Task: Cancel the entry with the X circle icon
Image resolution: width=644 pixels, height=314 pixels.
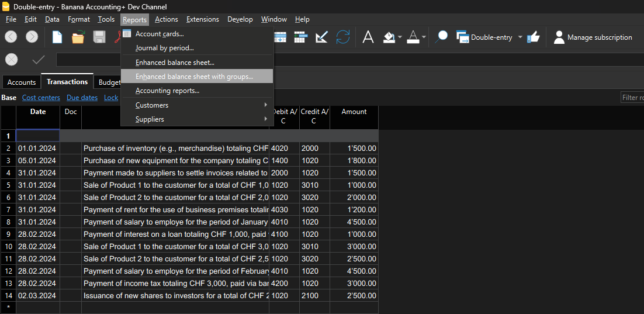Action: [11, 60]
